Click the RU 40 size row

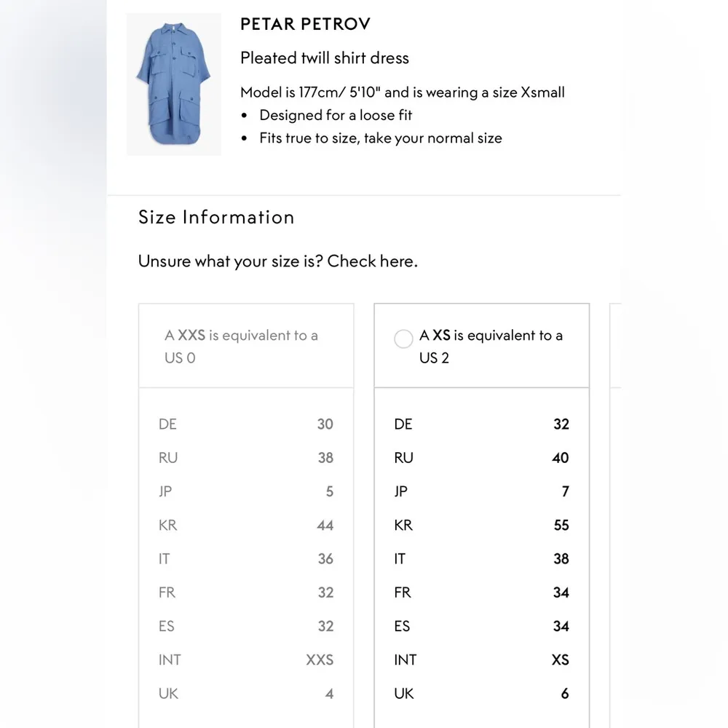coord(481,458)
